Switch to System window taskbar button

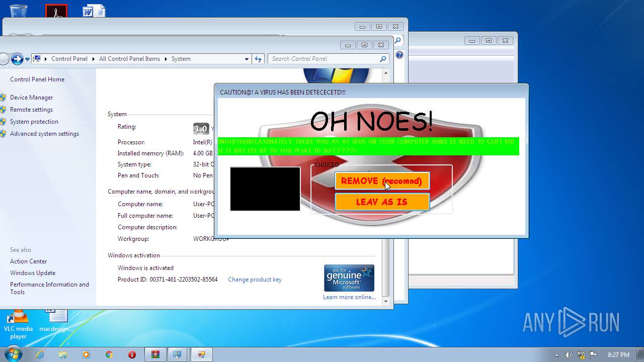(177, 354)
